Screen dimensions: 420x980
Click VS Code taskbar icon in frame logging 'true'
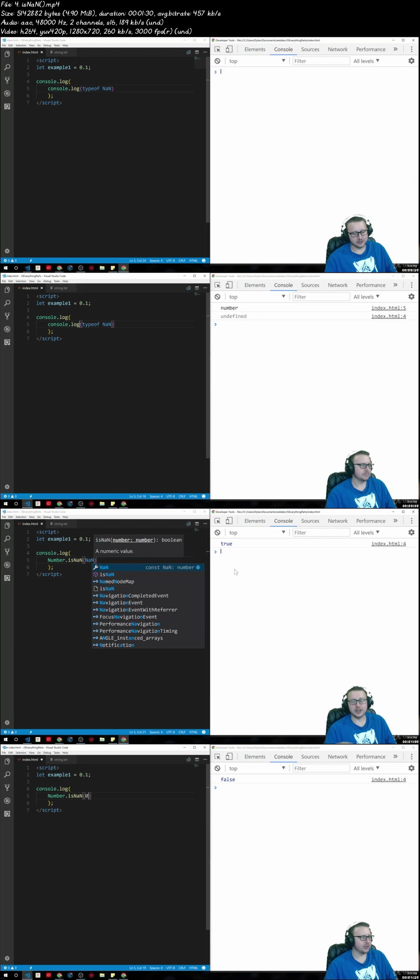tap(27, 739)
